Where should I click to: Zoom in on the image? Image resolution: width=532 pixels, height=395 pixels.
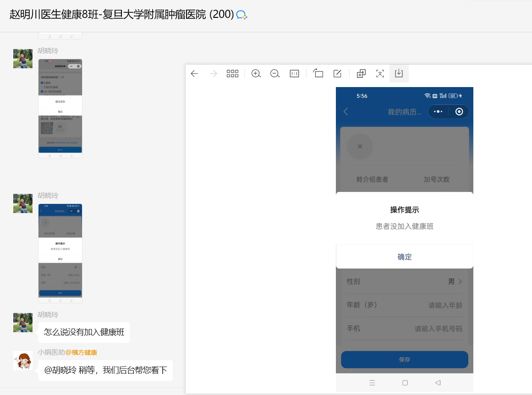pos(256,74)
